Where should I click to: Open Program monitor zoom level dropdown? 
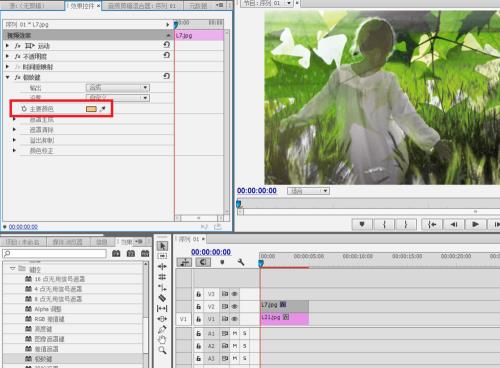tap(308, 191)
